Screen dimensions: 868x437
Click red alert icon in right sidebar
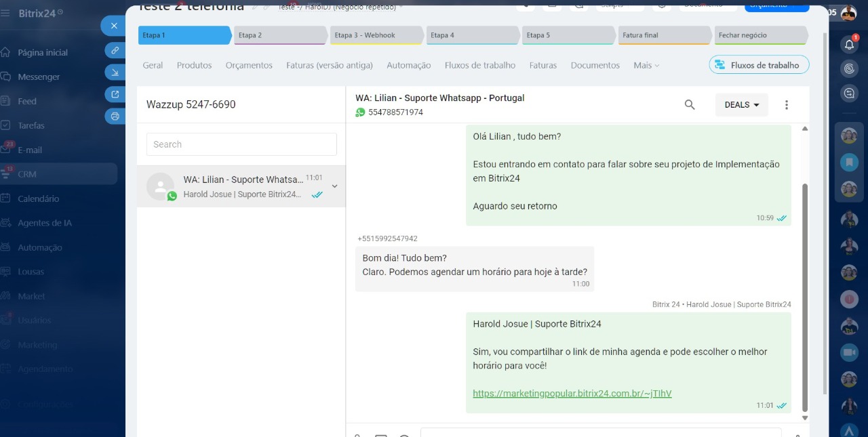point(849,298)
